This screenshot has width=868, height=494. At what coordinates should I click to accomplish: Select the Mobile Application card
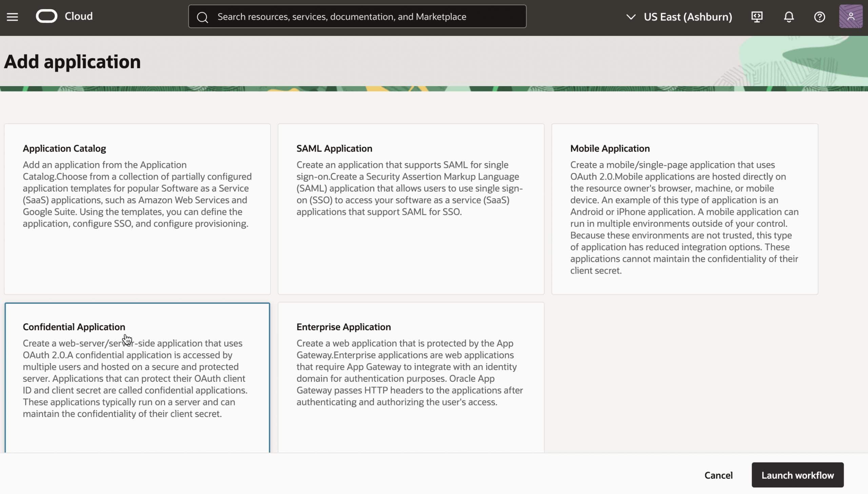coord(685,209)
